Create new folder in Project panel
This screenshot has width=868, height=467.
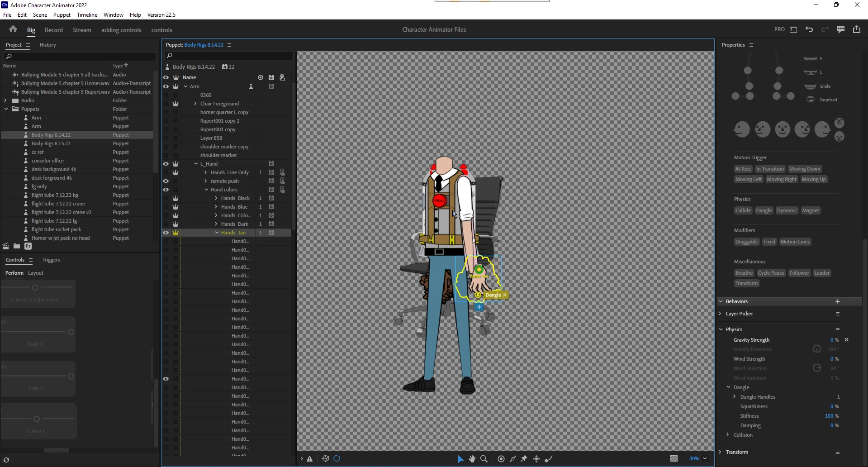(x=17, y=246)
